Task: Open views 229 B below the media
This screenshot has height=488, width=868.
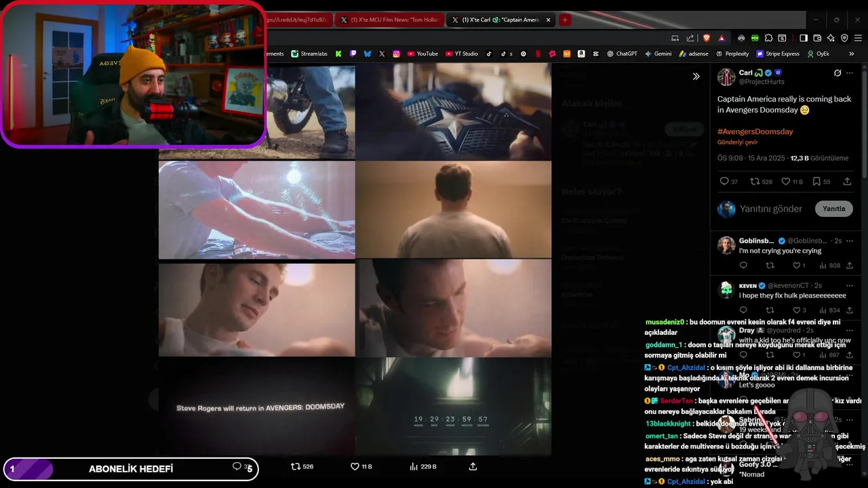Action: click(x=423, y=466)
